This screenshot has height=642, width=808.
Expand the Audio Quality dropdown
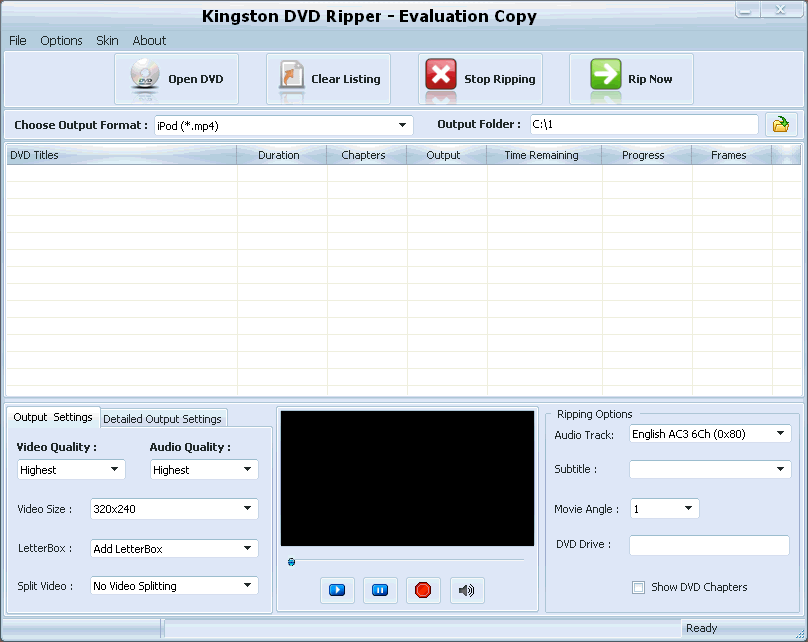204,469
